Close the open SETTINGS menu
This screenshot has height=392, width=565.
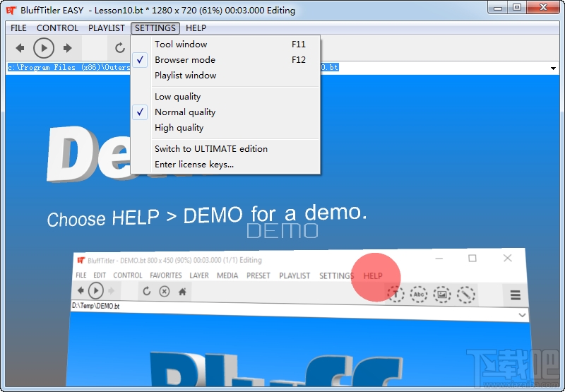[x=155, y=28]
